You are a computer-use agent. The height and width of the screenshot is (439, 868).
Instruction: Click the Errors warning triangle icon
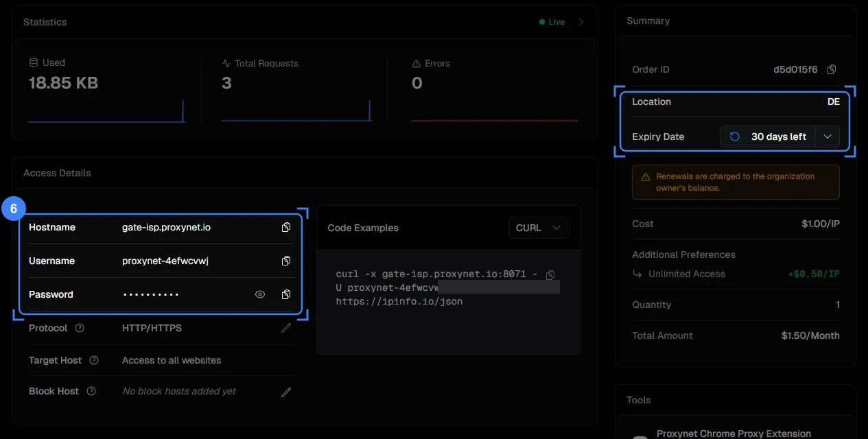(x=416, y=63)
